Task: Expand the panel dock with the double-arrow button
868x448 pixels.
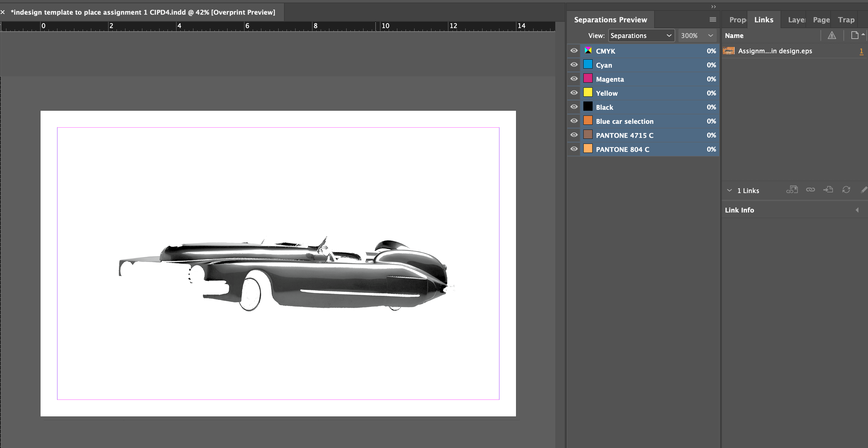Action: tap(713, 6)
